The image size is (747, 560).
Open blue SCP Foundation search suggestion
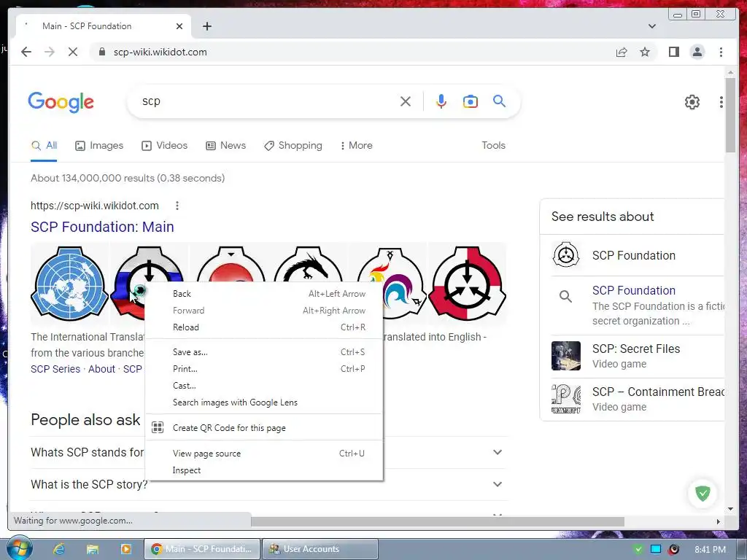tap(634, 290)
